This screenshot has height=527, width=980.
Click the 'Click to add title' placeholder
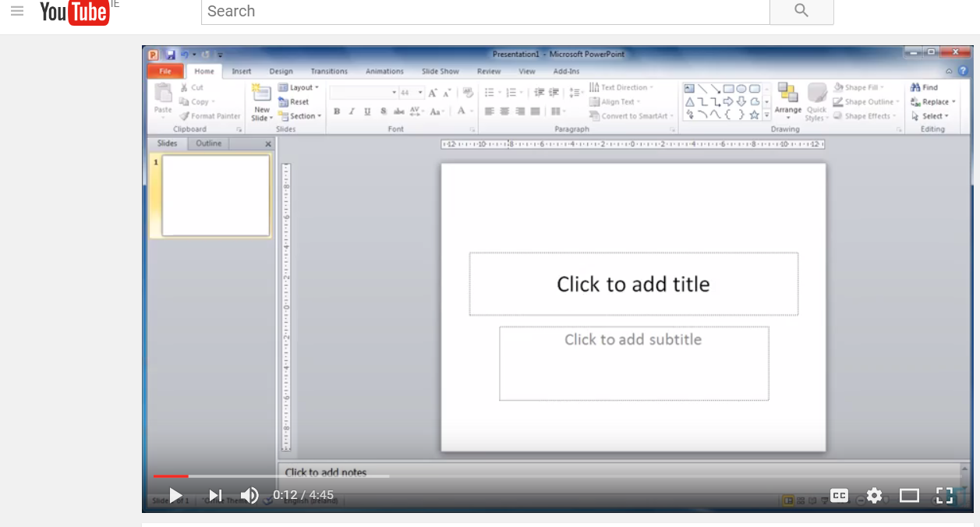633,284
